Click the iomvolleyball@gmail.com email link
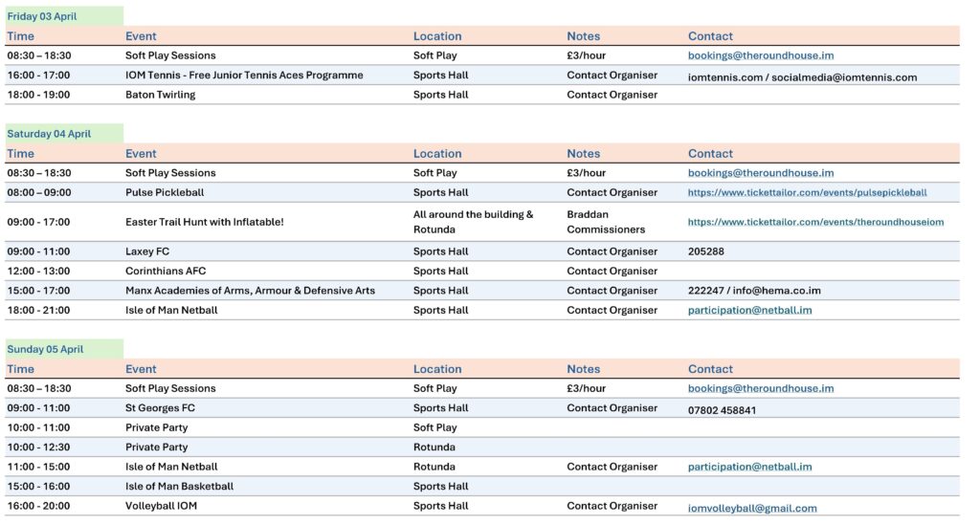The width and height of the screenshot is (980, 524). (x=752, y=509)
